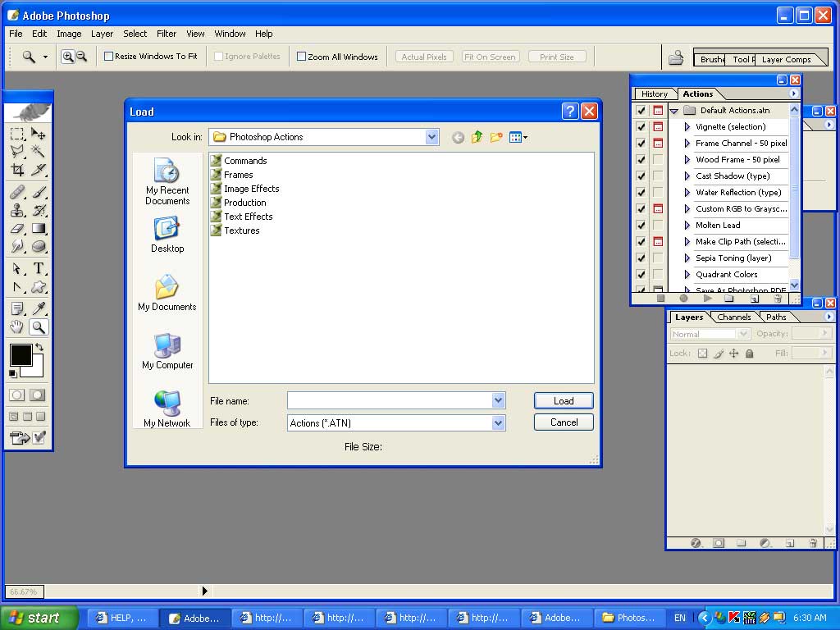The height and width of the screenshot is (630, 840).
Task: Open My Computer in the places bar
Action: coord(167,351)
